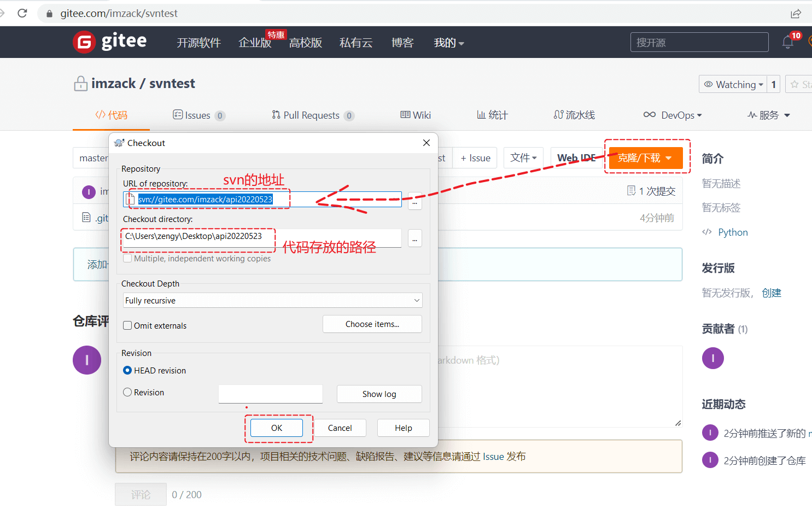This screenshot has width=812, height=514.
Task: Switch to the Issues tab
Action: 199,115
